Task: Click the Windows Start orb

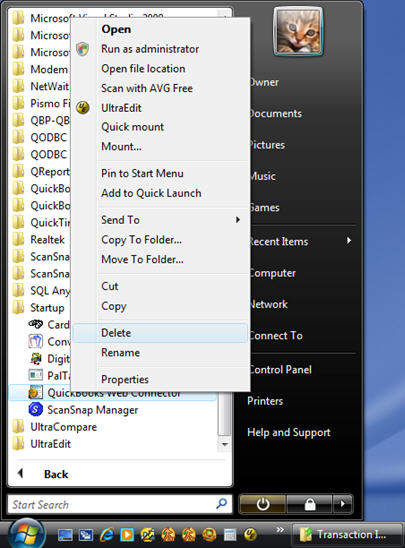Action: tap(27, 534)
